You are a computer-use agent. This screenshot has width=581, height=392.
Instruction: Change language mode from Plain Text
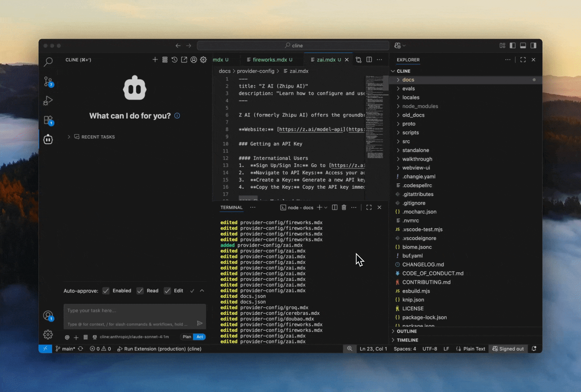coord(474,349)
